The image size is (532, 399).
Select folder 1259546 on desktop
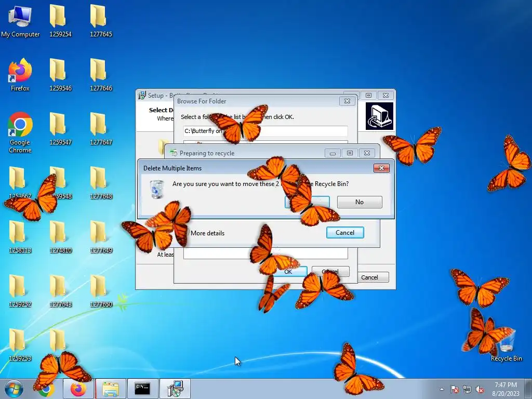pyautogui.click(x=60, y=75)
